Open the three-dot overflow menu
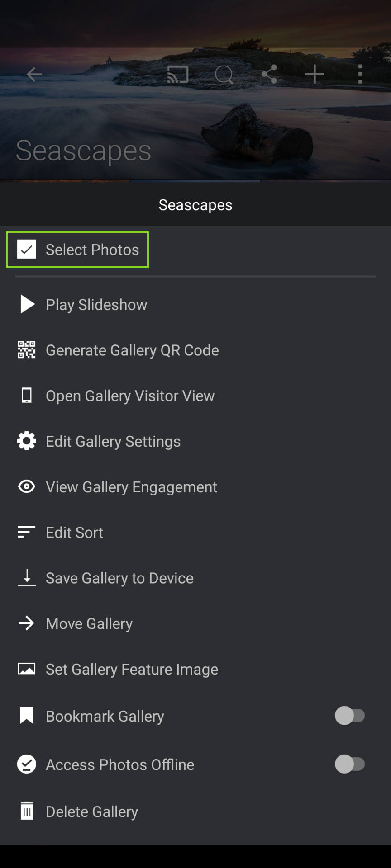This screenshot has width=391, height=868. click(360, 74)
